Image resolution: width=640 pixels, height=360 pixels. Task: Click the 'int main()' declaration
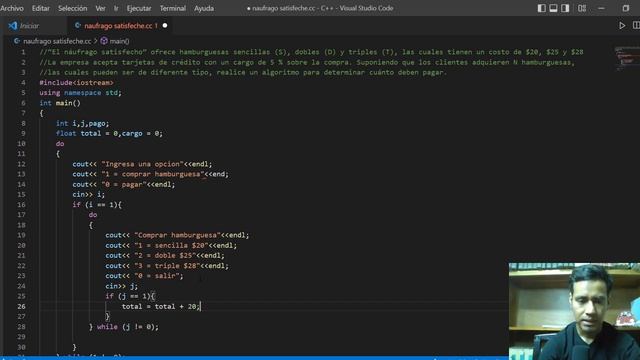(60, 103)
